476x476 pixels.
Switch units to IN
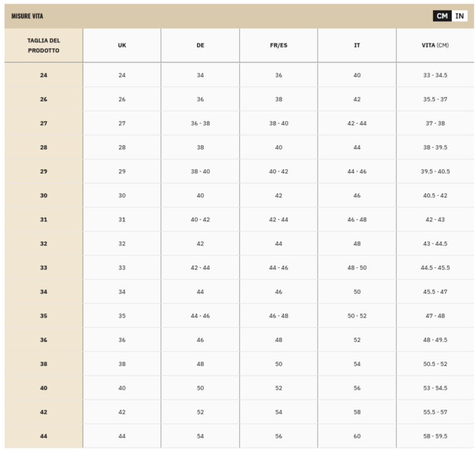460,16
